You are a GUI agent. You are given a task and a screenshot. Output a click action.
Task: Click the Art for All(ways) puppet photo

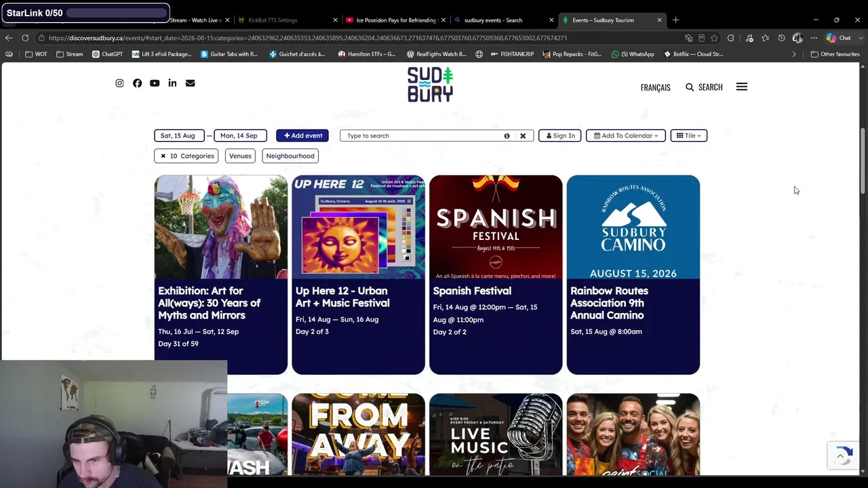[x=221, y=227]
